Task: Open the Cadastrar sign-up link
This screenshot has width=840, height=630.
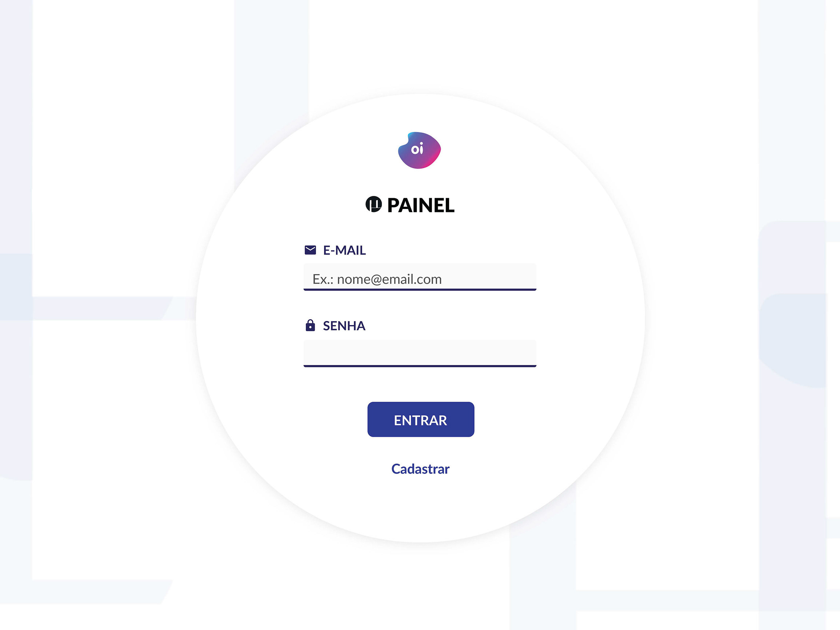Action: pos(420,469)
